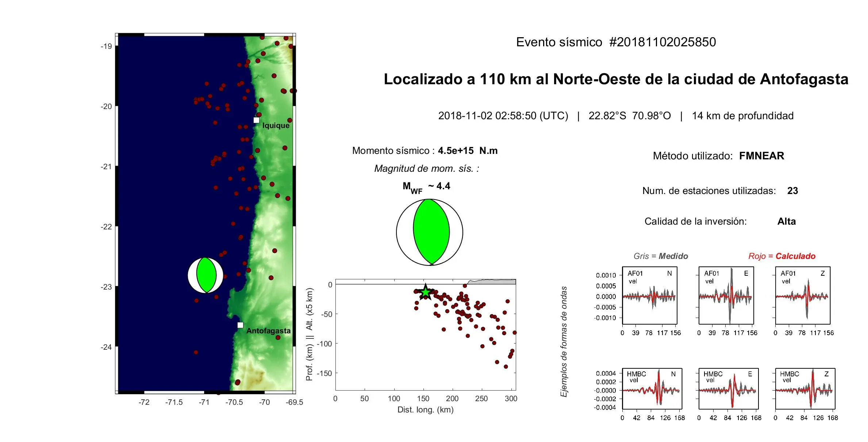Click the -150 depth tick label
This screenshot has height=442, width=868.
click(x=324, y=373)
